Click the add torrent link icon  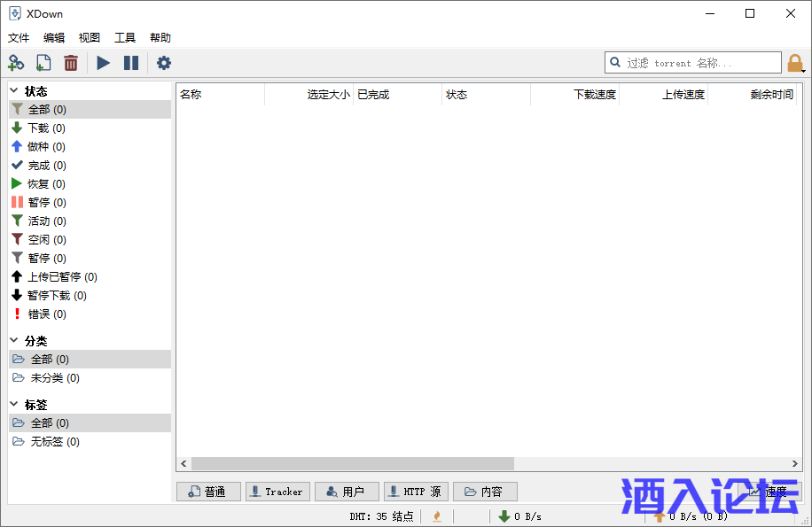(16, 63)
